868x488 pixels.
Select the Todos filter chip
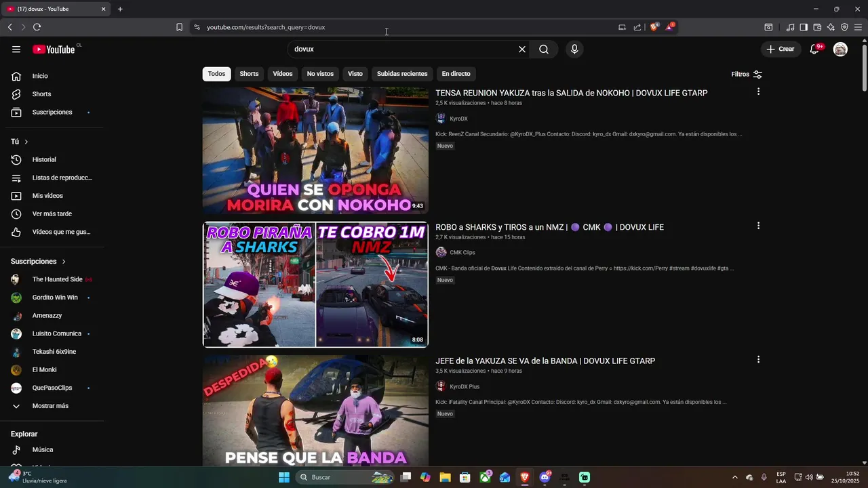pyautogui.click(x=217, y=74)
